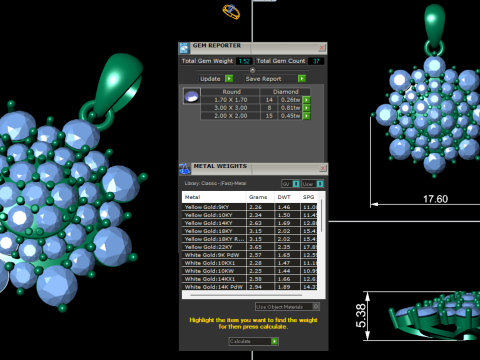The image size is (480, 360).
Task: Select the Yellow Gold:9KY row
Action: click(251, 207)
